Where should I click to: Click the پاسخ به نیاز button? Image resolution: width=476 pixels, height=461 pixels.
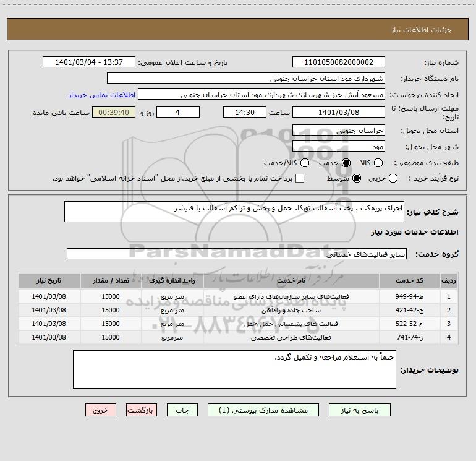pyautogui.click(x=360, y=410)
